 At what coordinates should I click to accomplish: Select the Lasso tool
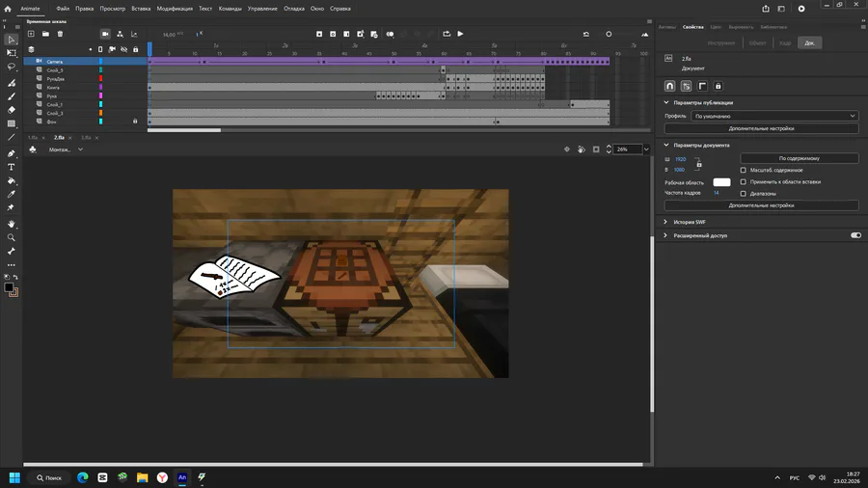[x=11, y=67]
